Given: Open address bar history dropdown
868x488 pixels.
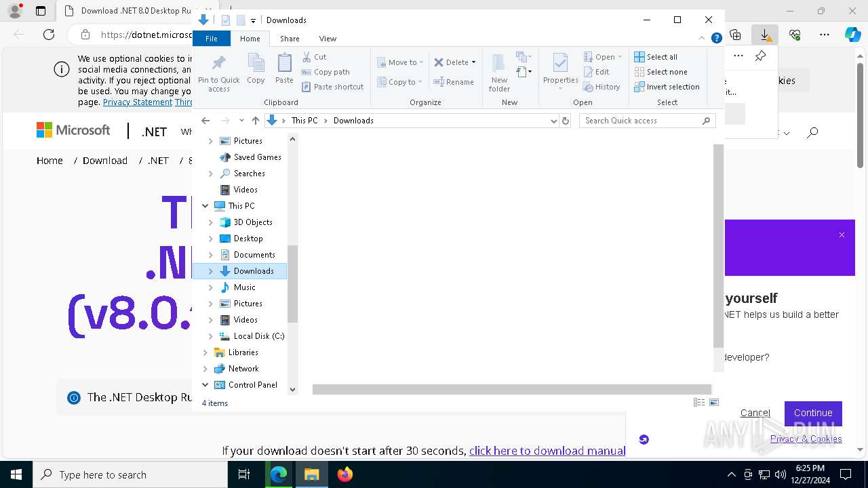Looking at the screenshot, I should click(554, 121).
